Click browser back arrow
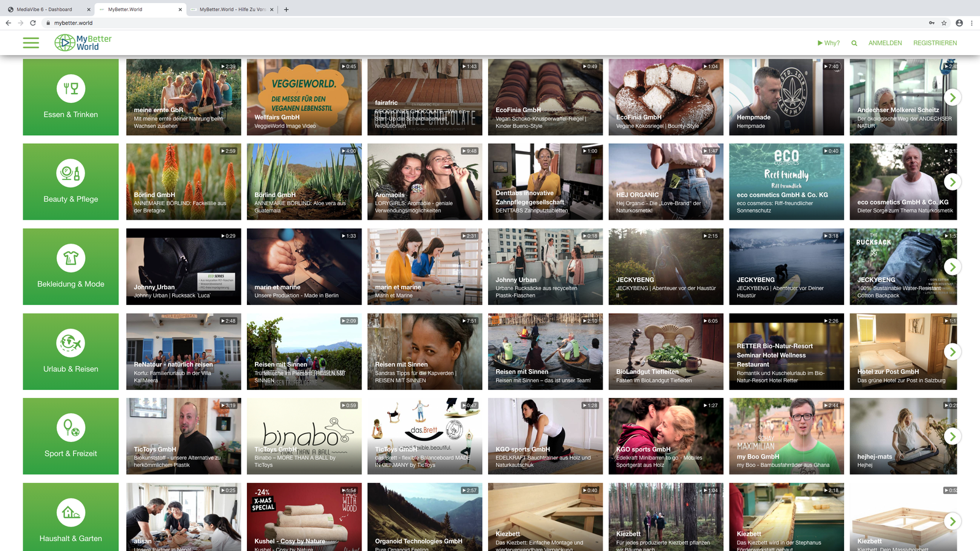Image resolution: width=980 pixels, height=551 pixels. [9, 23]
